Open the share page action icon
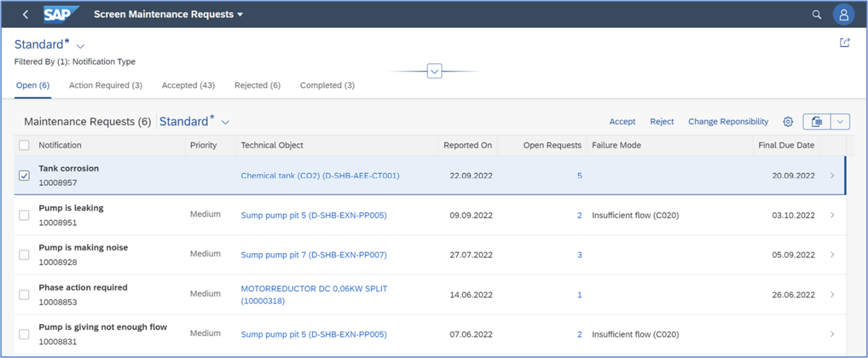 point(845,42)
